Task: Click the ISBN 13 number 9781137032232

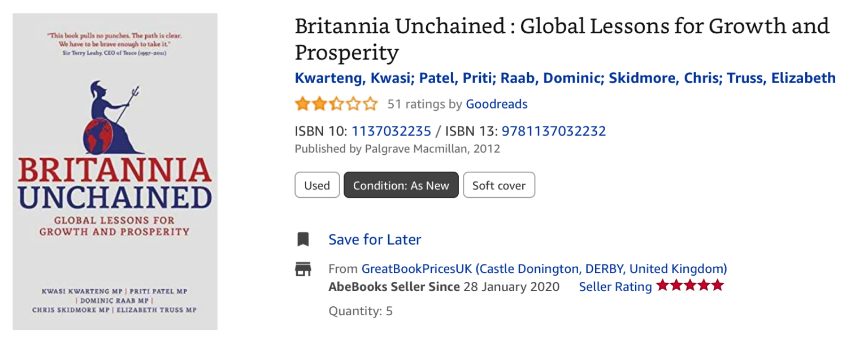Action: (x=554, y=132)
